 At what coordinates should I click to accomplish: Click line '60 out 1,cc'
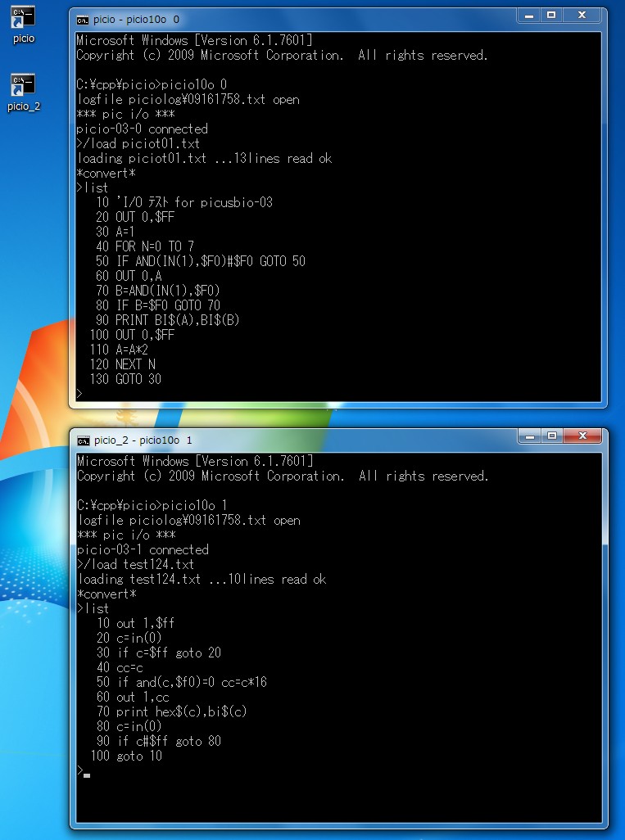133,697
